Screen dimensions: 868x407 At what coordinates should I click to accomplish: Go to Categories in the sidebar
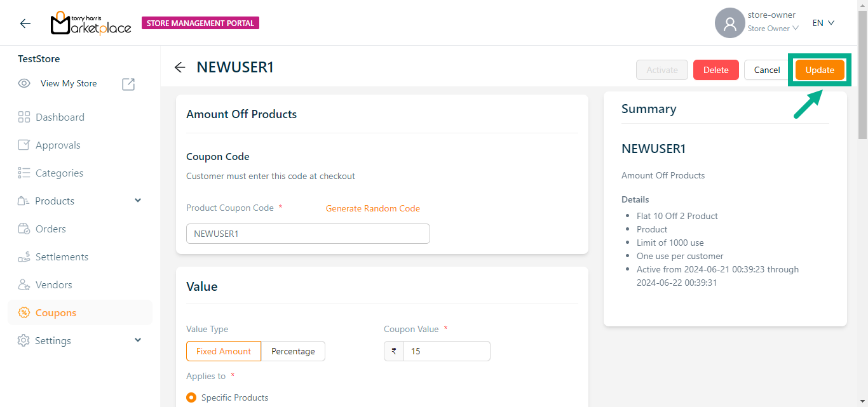(59, 173)
